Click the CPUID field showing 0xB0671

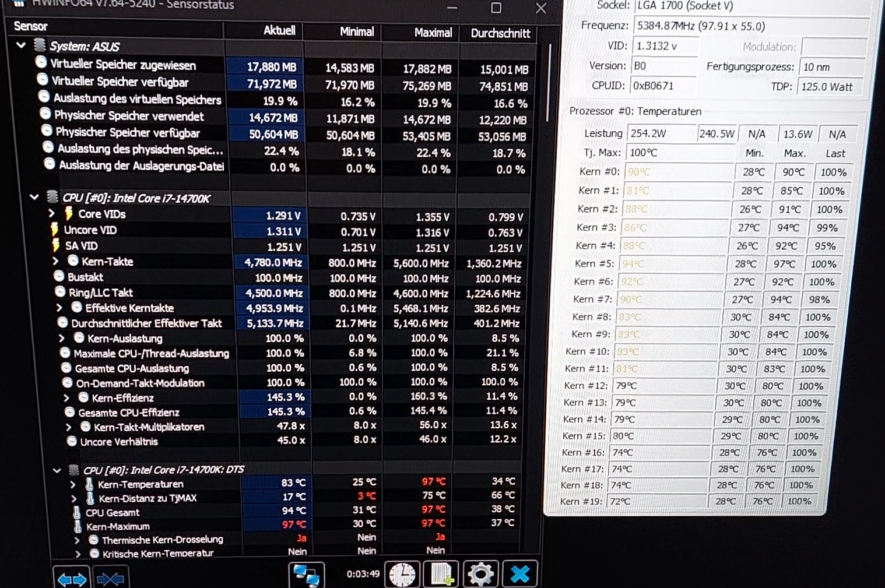(663, 86)
